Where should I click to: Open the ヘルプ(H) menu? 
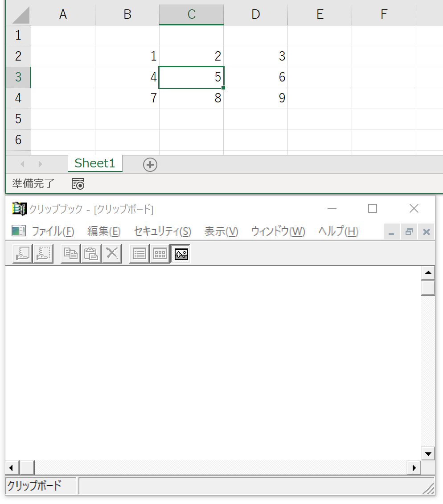[338, 231]
